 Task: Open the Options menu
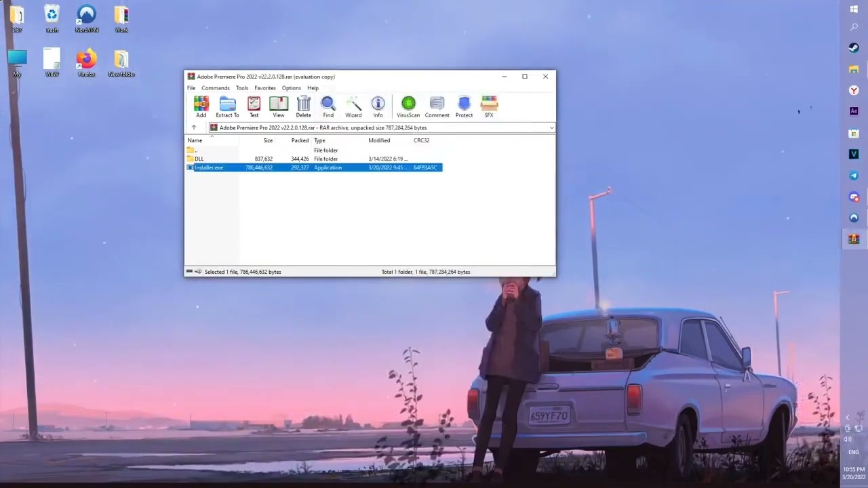point(292,88)
